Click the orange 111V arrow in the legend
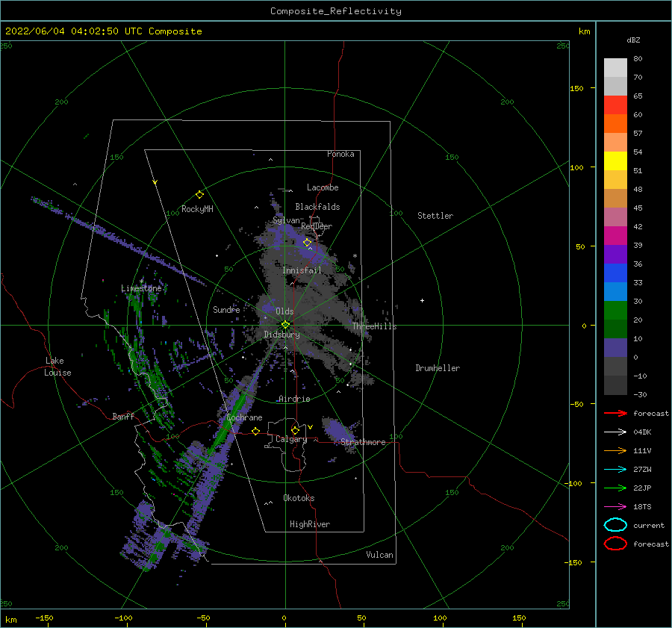 [x=615, y=450]
